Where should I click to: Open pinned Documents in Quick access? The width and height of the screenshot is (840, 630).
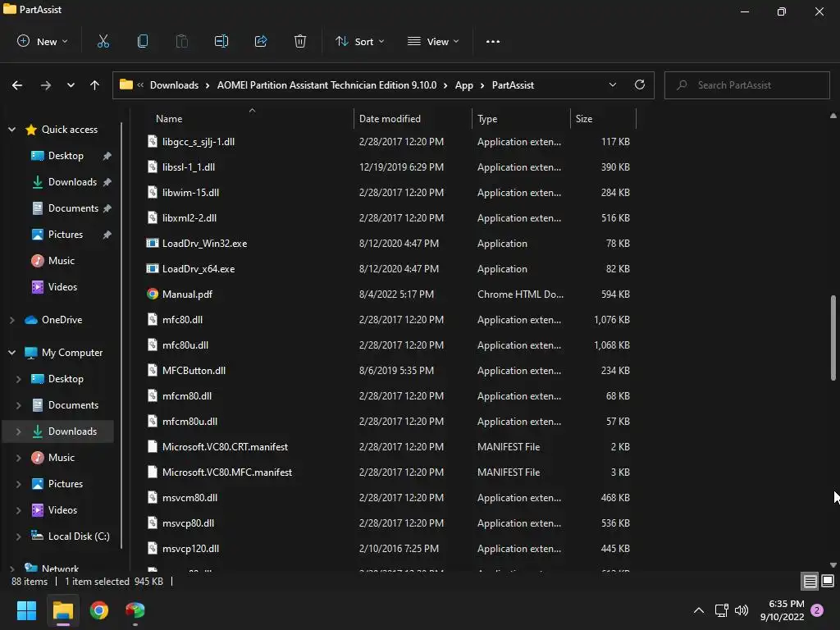point(73,208)
